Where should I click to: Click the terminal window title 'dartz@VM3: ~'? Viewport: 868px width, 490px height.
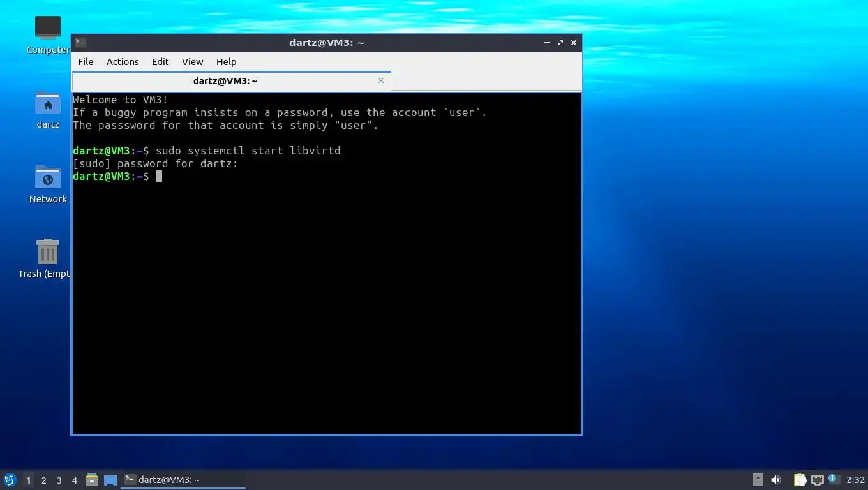326,43
